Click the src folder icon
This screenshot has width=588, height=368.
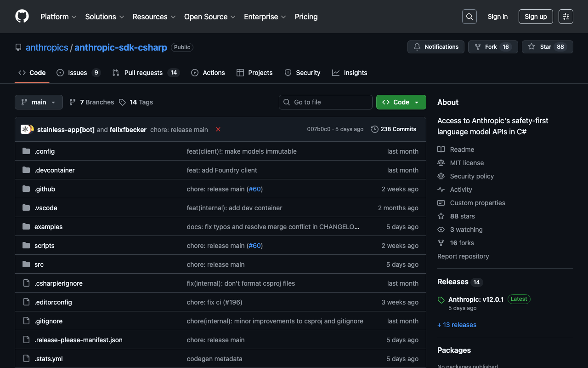tap(26, 264)
